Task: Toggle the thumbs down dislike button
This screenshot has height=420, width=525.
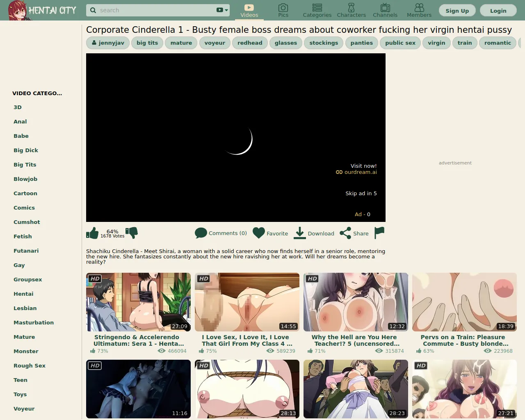Action: [x=132, y=233]
